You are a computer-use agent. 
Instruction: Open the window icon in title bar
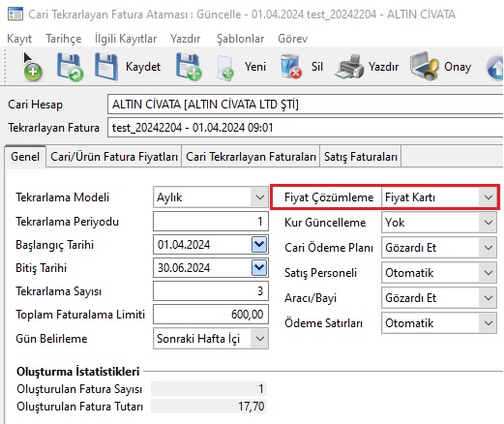tap(15, 14)
